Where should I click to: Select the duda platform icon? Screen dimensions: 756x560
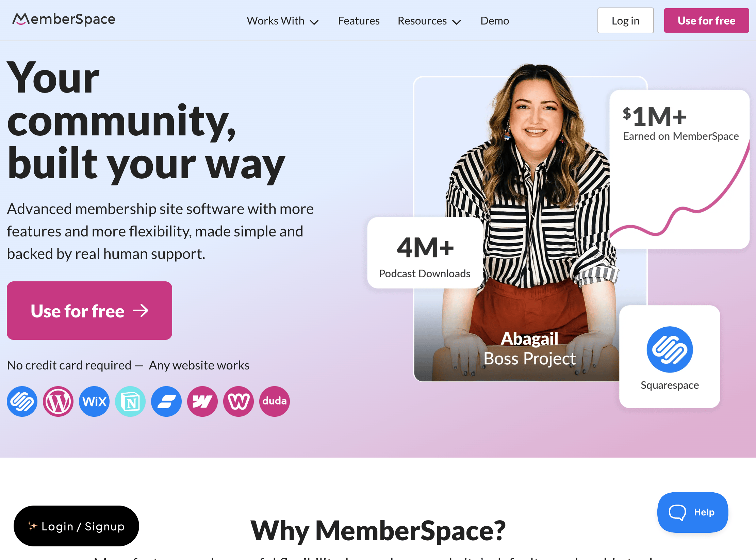click(275, 401)
